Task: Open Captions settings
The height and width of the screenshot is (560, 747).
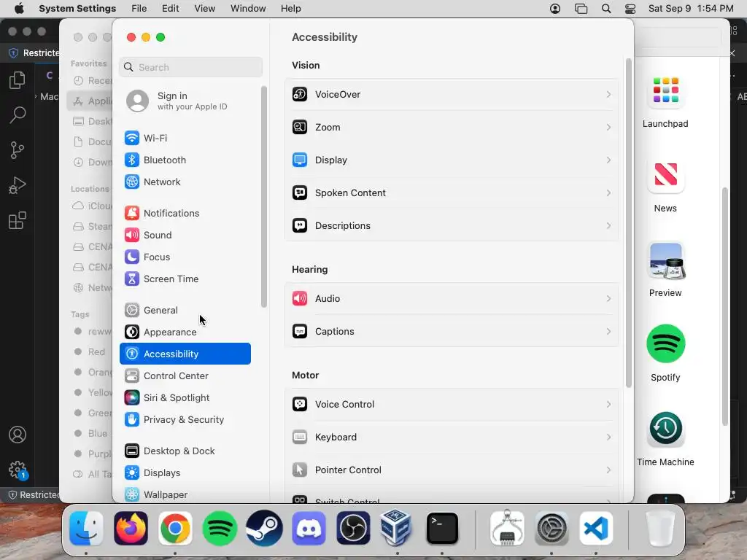Action: click(x=452, y=332)
